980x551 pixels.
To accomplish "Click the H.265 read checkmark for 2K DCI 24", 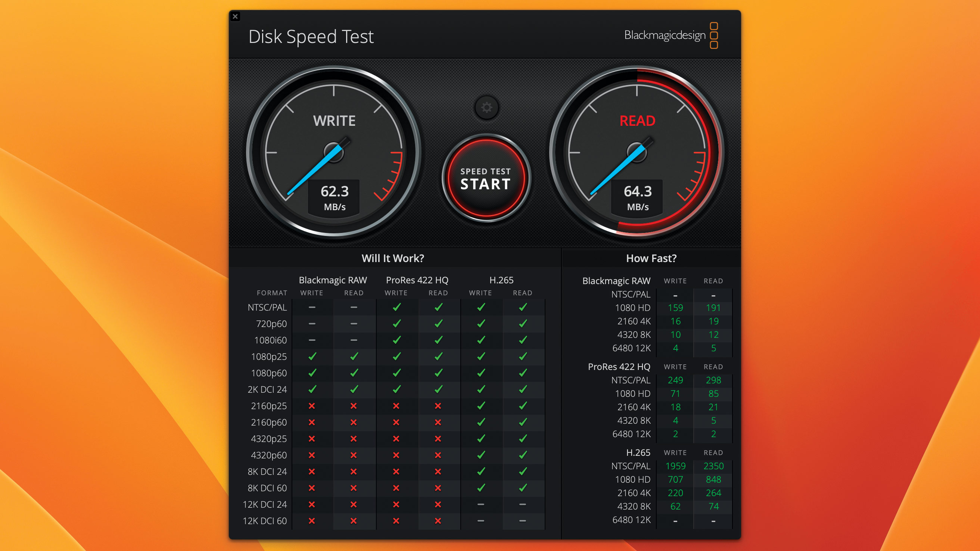I will [x=523, y=389].
